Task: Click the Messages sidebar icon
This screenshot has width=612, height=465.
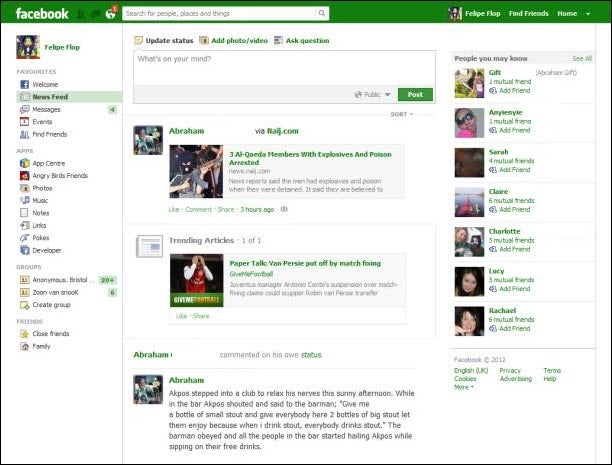Action: 25,109
